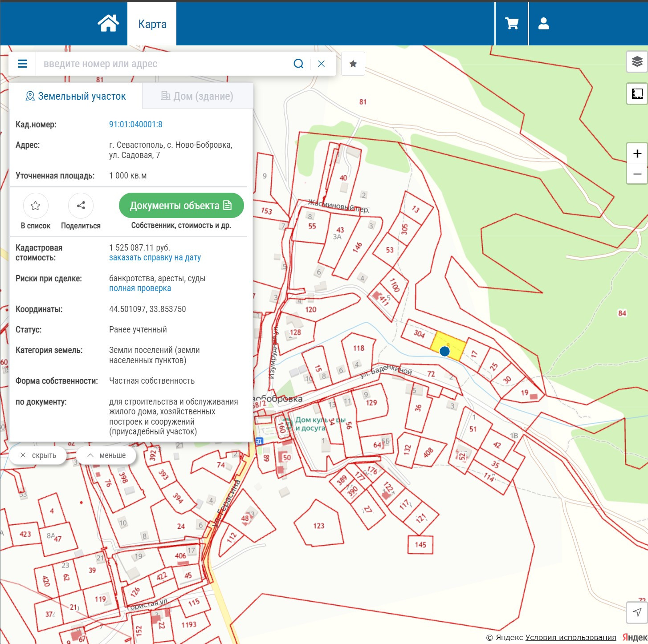Open favorites with the star button

(353, 64)
